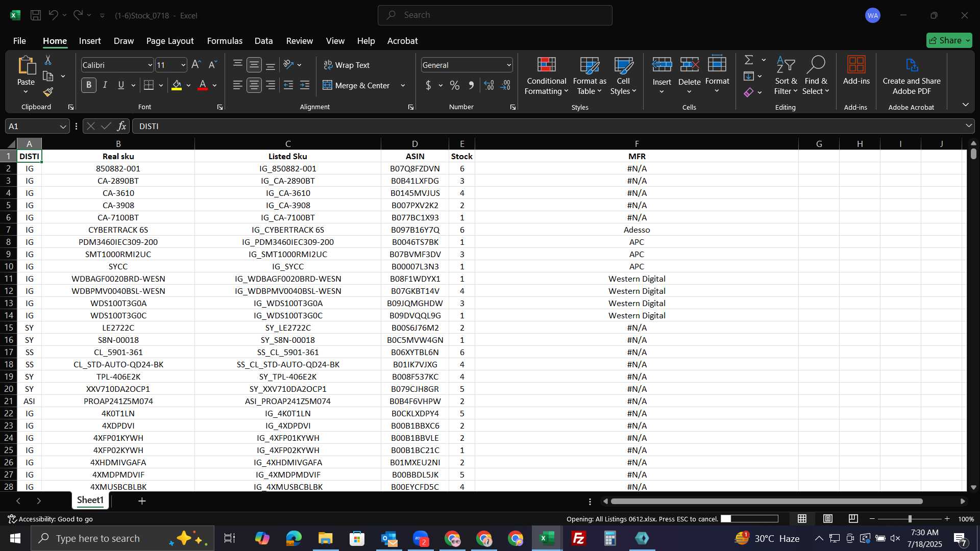Switch to the Data tab
This screenshot has width=980, height=551.
pyautogui.click(x=263, y=41)
